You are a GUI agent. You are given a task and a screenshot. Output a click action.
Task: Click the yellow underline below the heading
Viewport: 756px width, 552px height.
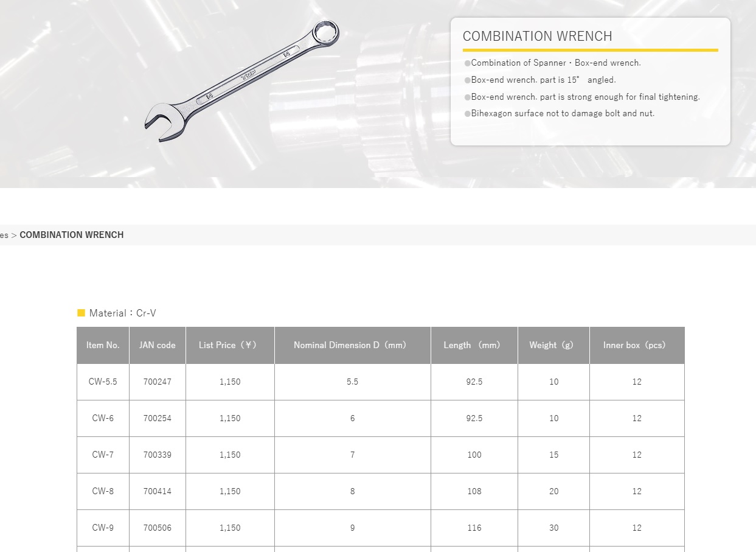(589, 50)
